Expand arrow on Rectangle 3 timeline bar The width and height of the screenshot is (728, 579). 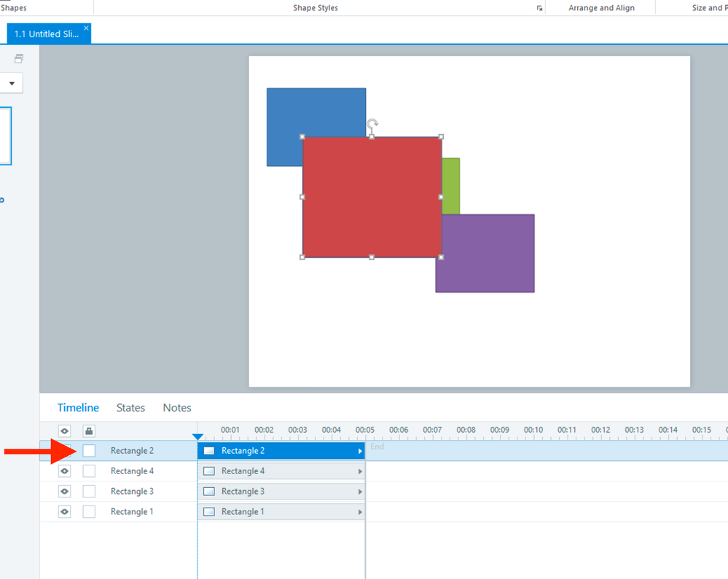coord(360,492)
